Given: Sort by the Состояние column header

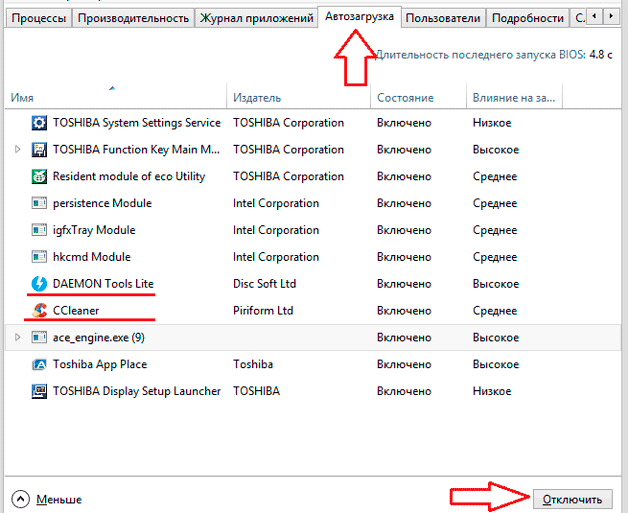Looking at the screenshot, I should tap(419, 97).
